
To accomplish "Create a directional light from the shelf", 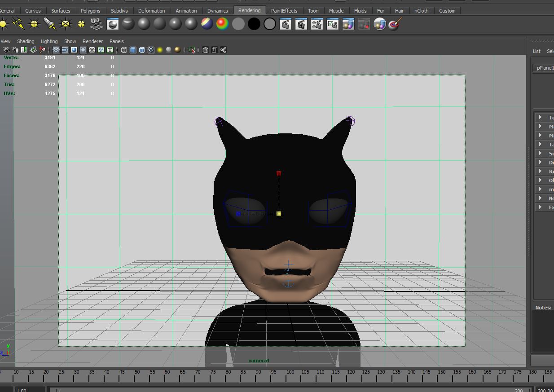I will [18, 24].
